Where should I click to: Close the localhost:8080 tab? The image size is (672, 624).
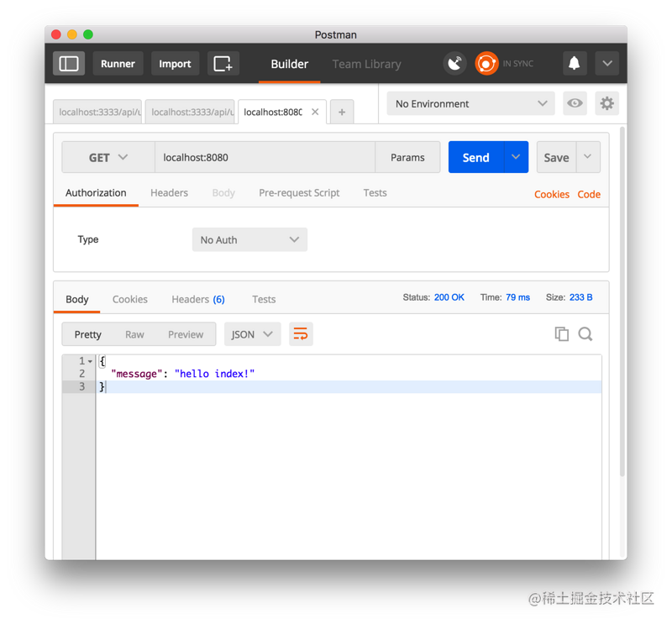(315, 112)
